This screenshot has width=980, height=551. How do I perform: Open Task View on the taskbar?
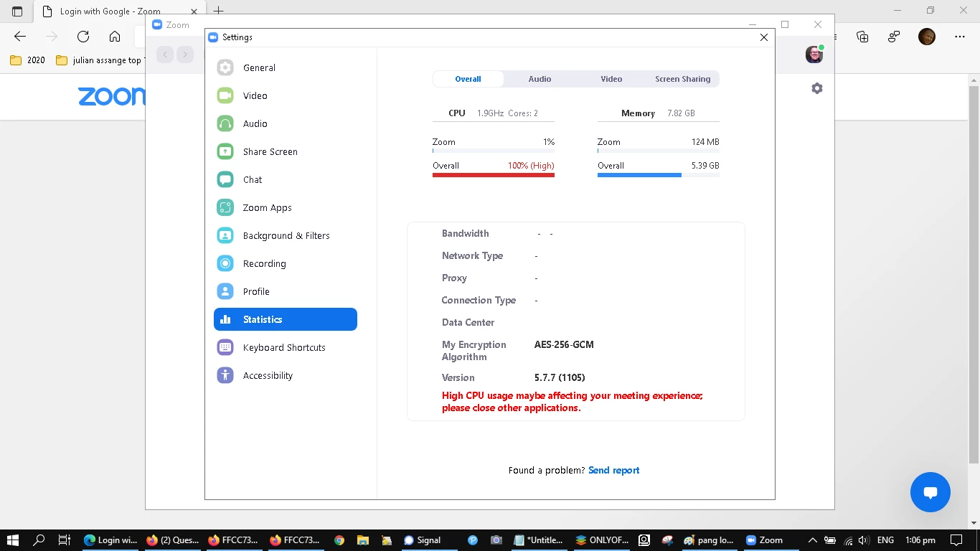[64, 540]
